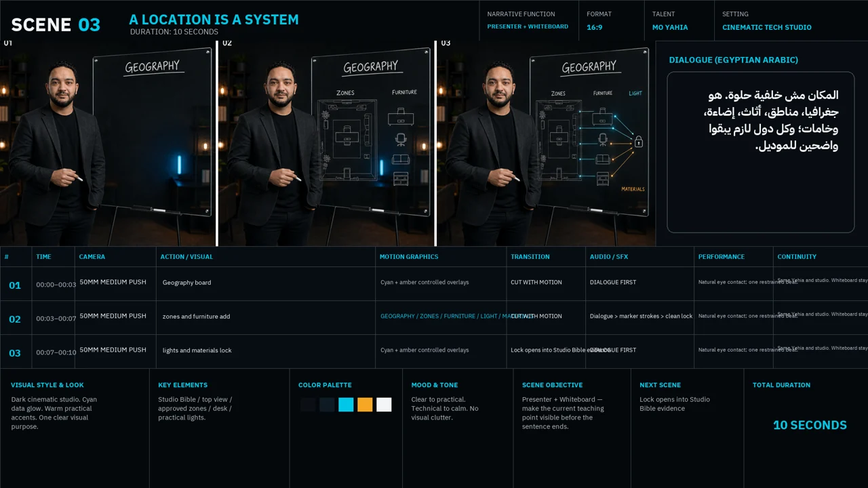The image size is (868, 488).
Task: Click the 'DIALOGUE (EGYPTIAN ARABIC)' panel heading
Action: click(733, 60)
